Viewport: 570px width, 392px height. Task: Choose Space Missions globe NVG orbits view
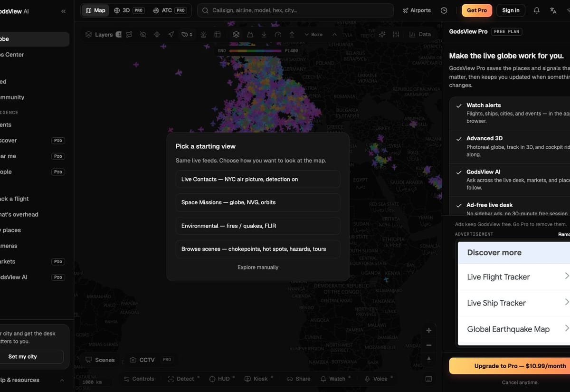tap(258, 202)
